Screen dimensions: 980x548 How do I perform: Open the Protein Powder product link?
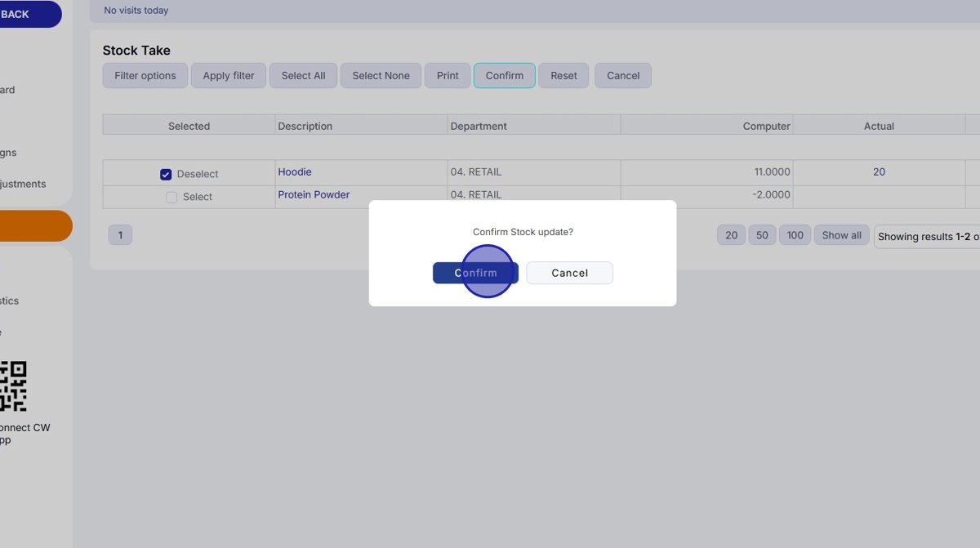coord(314,194)
